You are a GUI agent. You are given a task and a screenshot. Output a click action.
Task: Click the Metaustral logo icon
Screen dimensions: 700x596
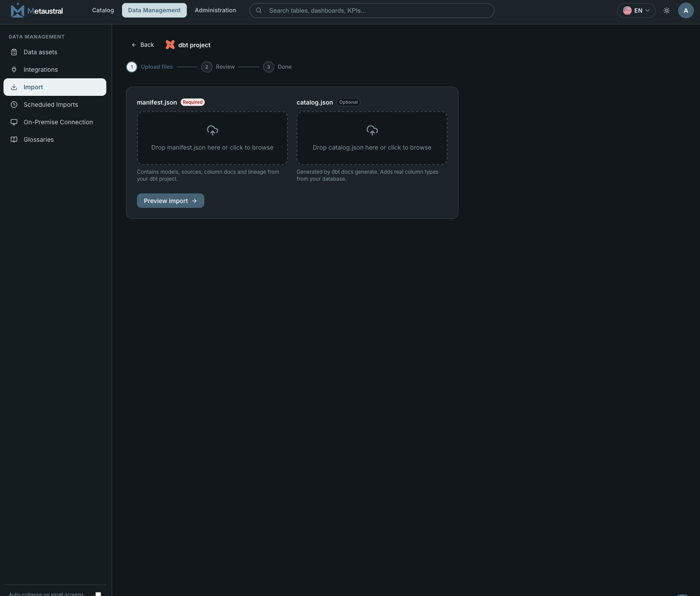tap(17, 10)
